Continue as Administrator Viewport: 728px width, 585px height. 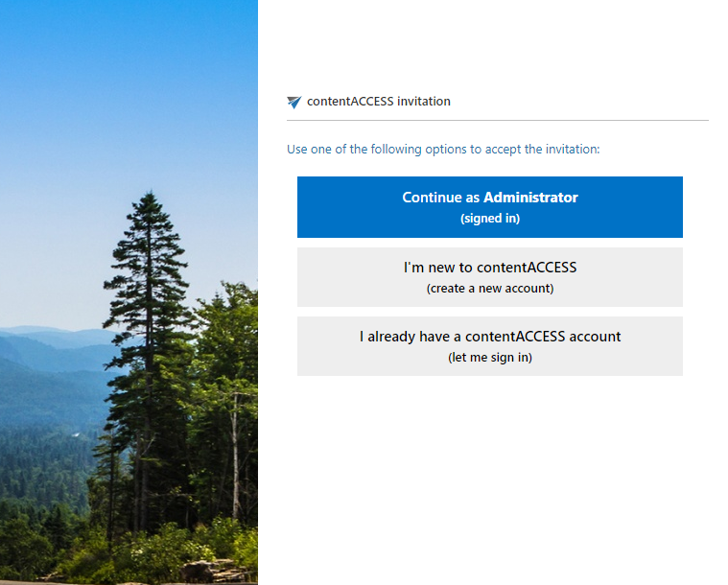coord(490,207)
